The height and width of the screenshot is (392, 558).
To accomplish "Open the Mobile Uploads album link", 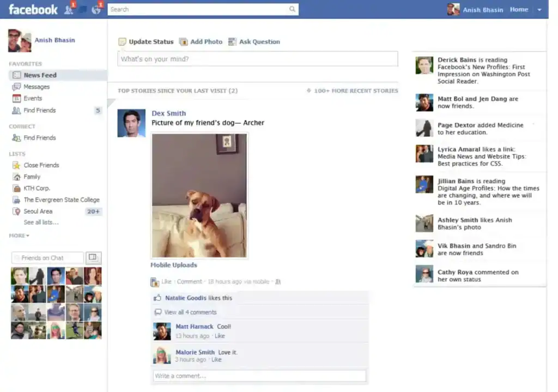I will point(174,265).
